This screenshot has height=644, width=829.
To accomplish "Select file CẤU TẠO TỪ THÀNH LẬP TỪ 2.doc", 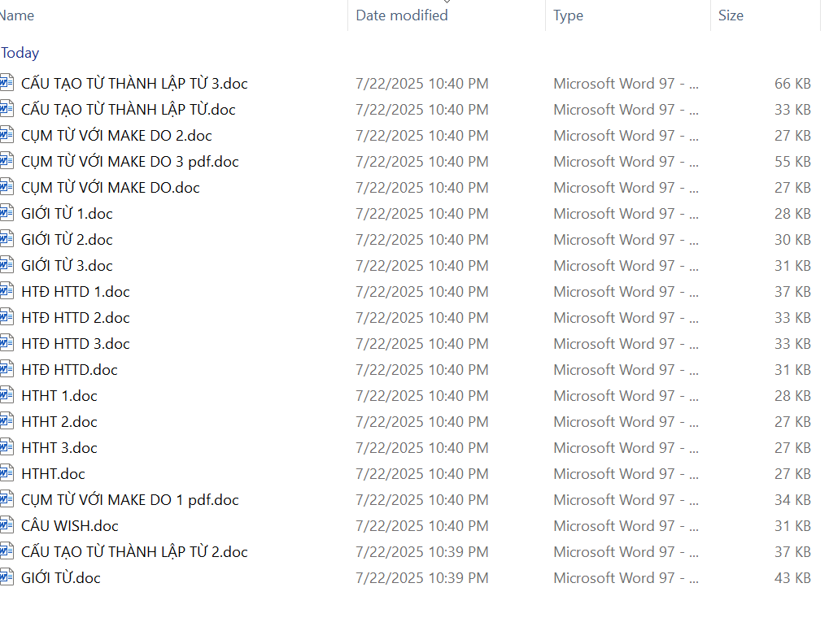I will pos(134,552).
